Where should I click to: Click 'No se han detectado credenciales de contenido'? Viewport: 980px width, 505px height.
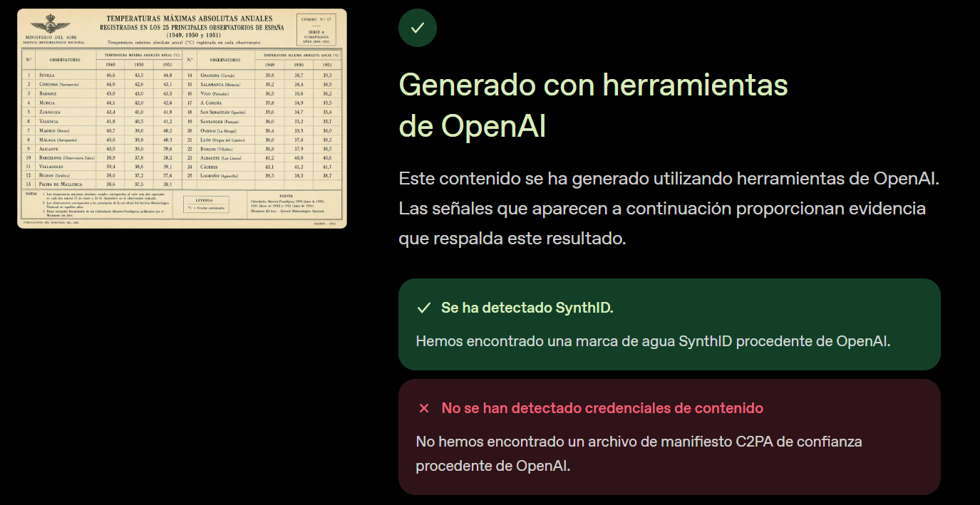click(602, 408)
